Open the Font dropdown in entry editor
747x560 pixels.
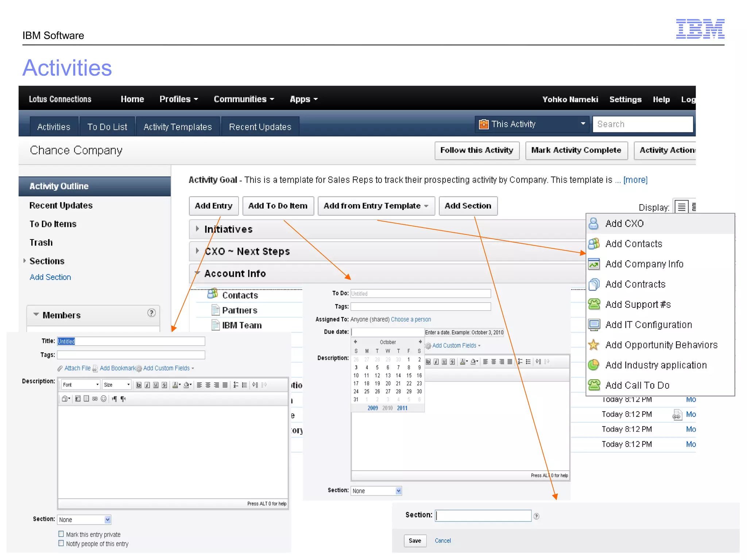(x=81, y=385)
